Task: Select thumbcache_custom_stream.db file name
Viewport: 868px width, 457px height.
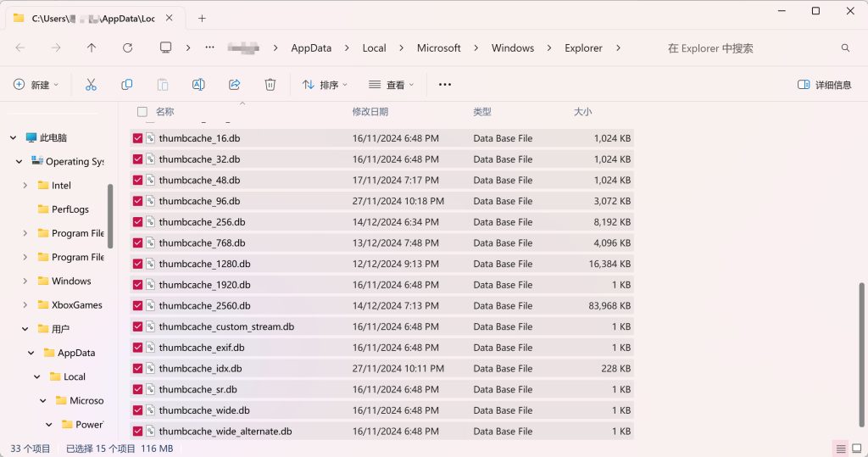Action: click(226, 326)
